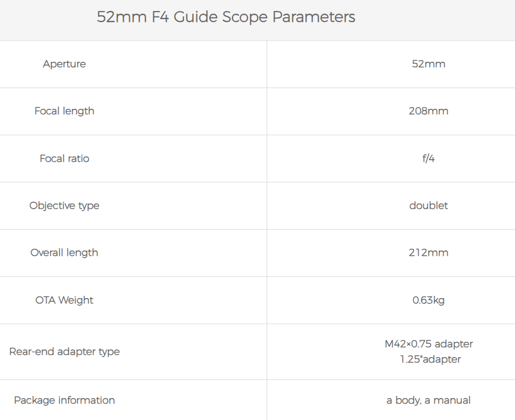Select the Aperture row label

(x=65, y=64)
